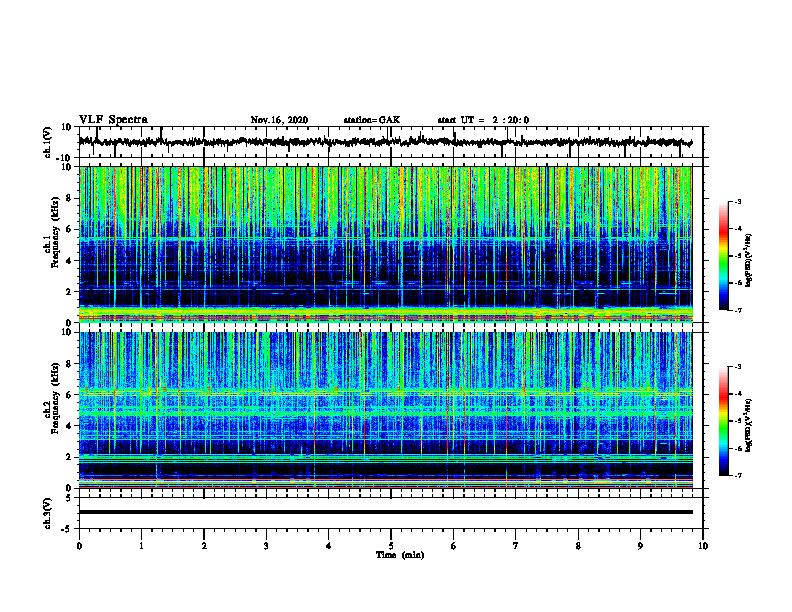Click time axis tick label "8"
The image size is (792, 612).
(578, 546)
